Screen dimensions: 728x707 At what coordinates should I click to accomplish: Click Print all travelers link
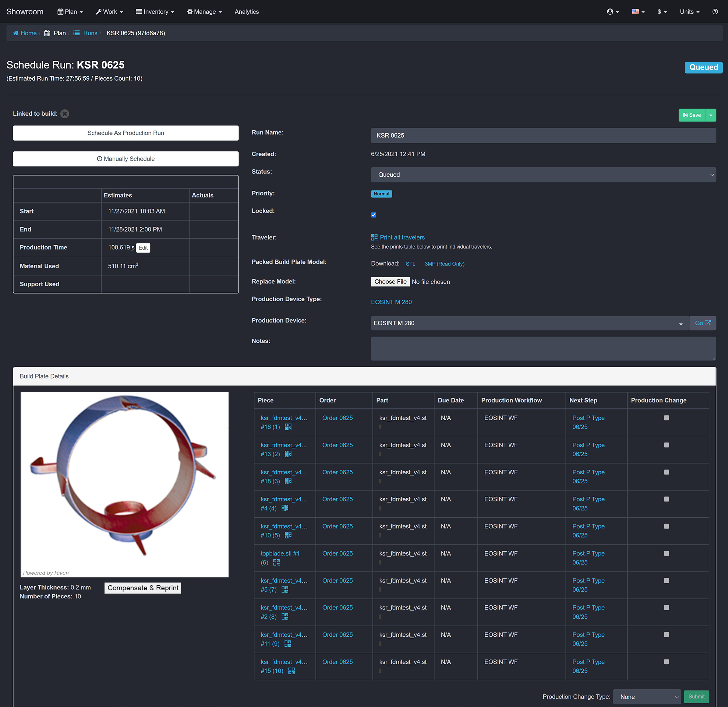(402, 238)
